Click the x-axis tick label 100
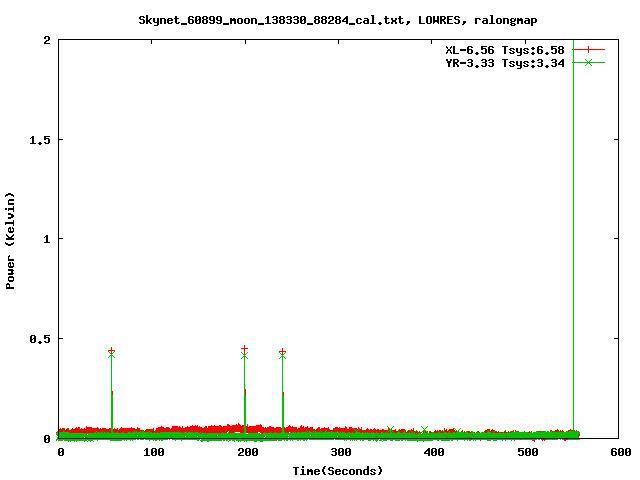 (153, 452)
